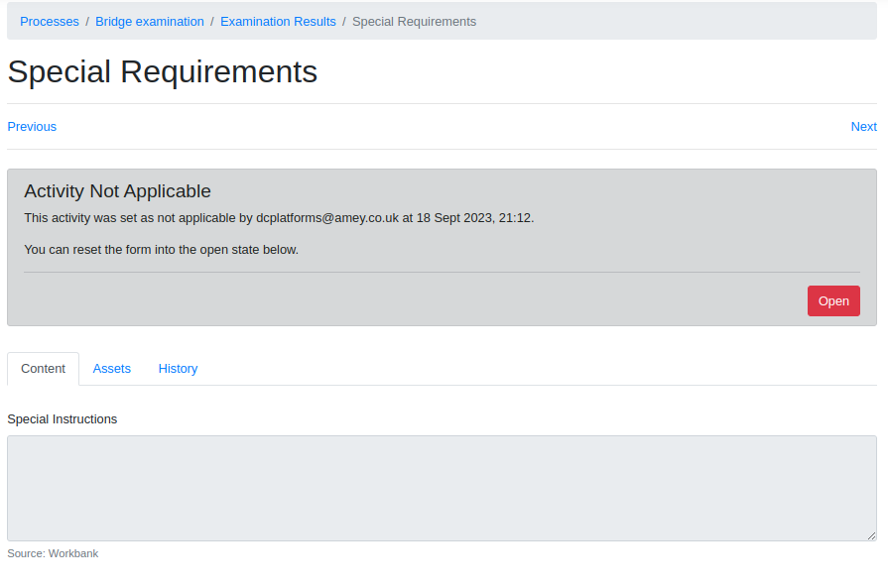This screenshot has width=888, height=588.
Task: Switch to the Content tab
Action: pyautogui.click(x=43, y=368)
